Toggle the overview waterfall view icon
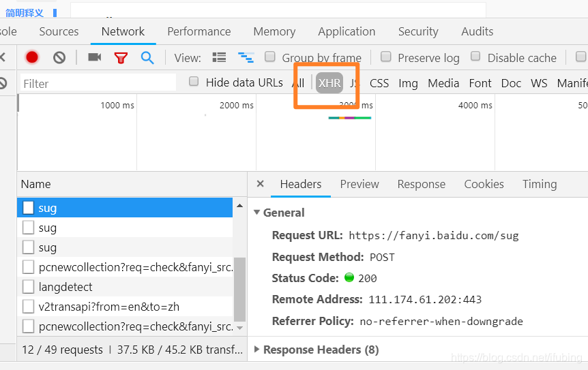 click(x=246, y=57)
